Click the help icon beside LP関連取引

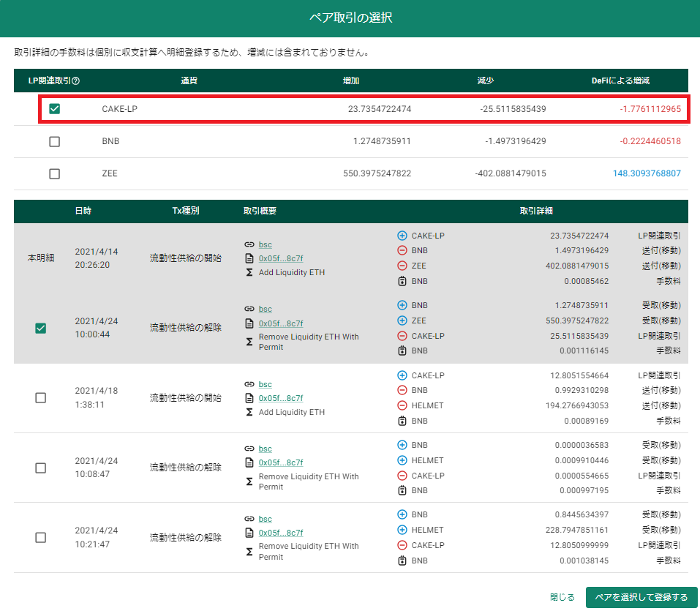(76, 80)
